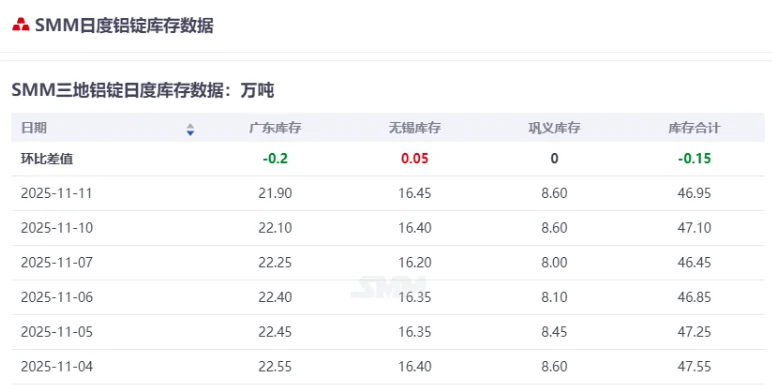Viewport: 772px width, 385px height.
Task: Click the 无锡库存 column header
Action: tap(415, 128)
